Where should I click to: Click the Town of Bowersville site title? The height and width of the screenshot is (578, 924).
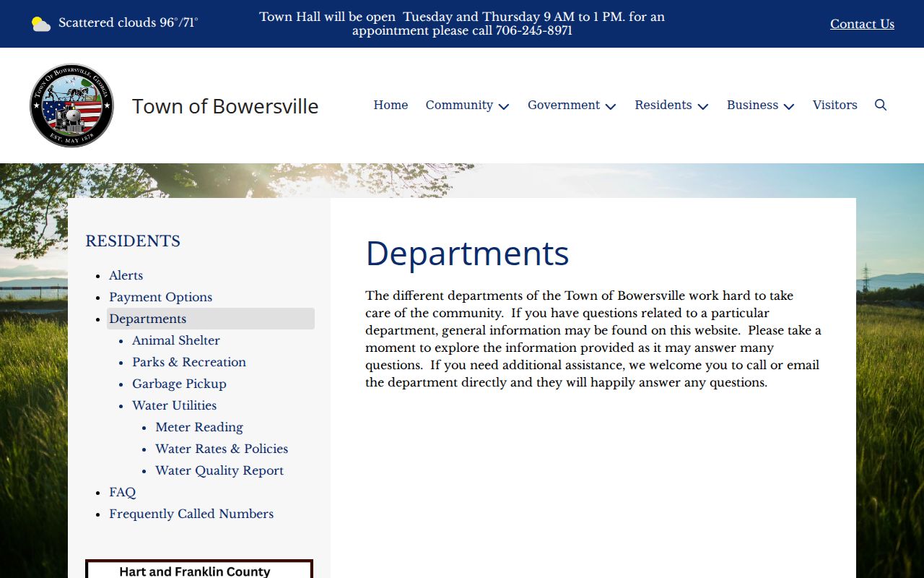(225, 106)
